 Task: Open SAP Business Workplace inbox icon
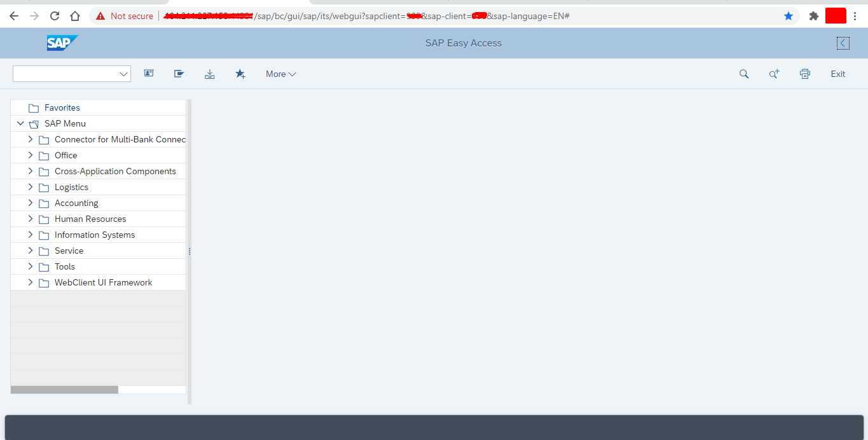(210, 74)
